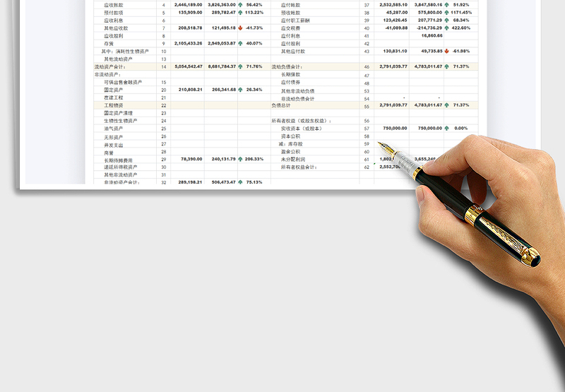Screen dimensions: 565x392
Task: Click the green up arrow beside 68.34%
Action: pyautogui.click(x=446, y=20)
